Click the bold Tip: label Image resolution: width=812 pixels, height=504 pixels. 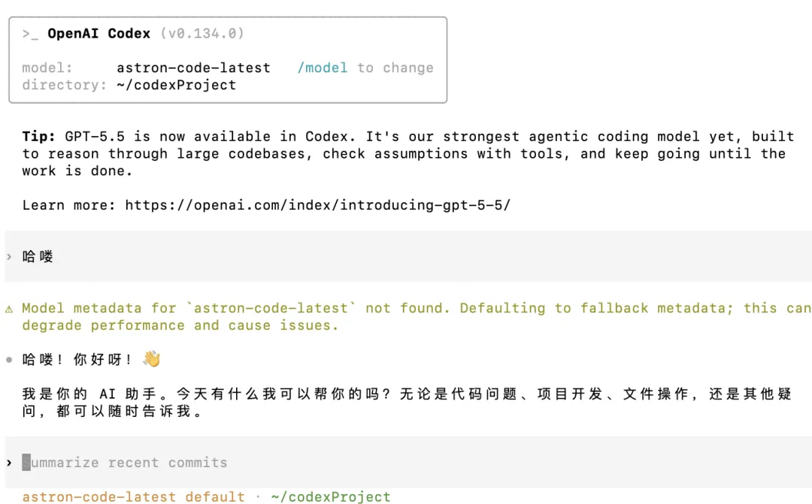(x=39, y=137)
